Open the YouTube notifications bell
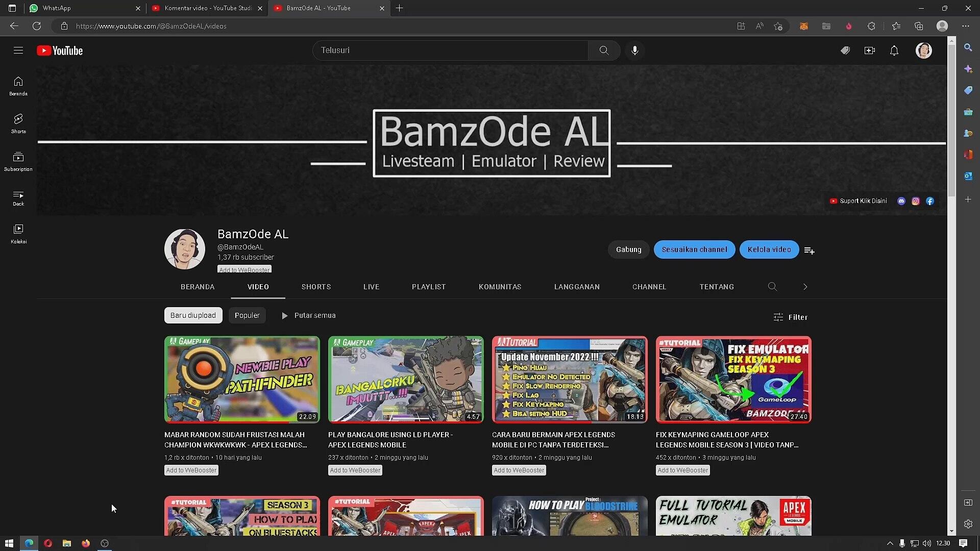Image resolution: width=980 pixels, height=551 pixels. point(894,51)
